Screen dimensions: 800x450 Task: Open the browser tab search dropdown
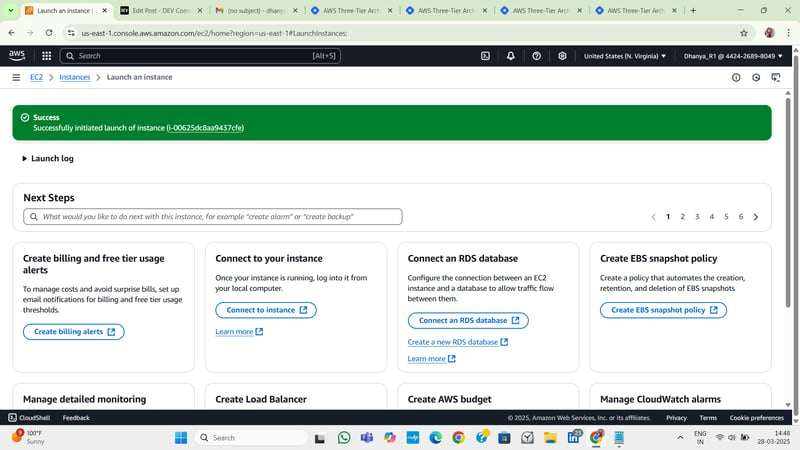click(10, 10)
